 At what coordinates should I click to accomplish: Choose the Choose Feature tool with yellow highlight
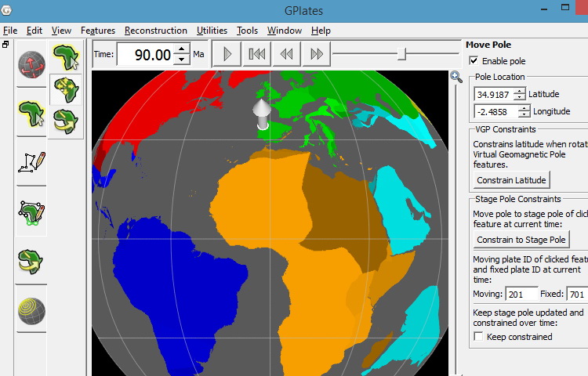coord(66,57)
